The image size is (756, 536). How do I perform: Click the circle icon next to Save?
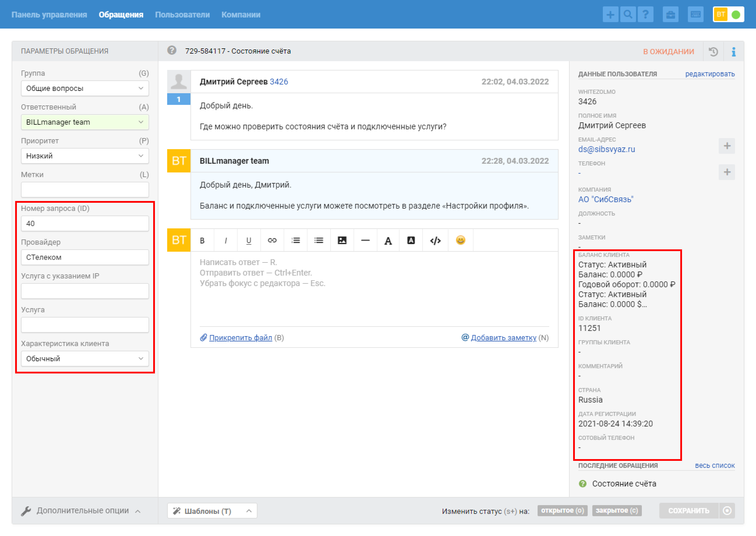tap(727, 510)
